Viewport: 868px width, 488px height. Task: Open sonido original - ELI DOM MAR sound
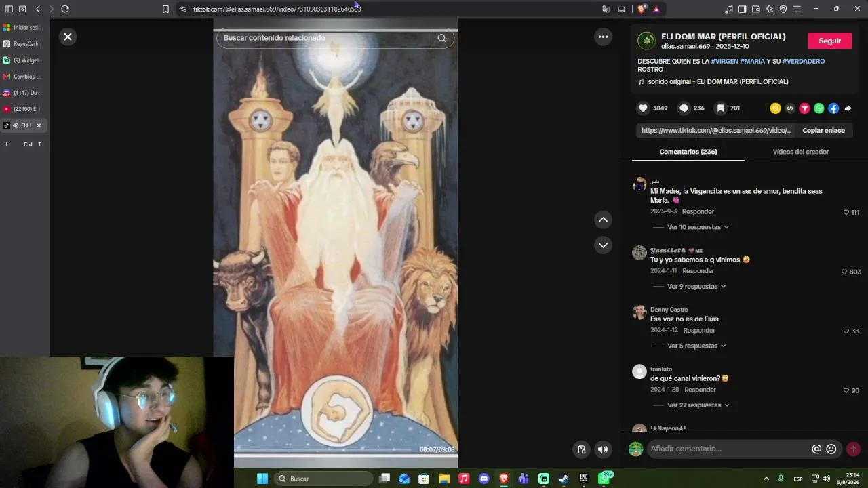click(x=717, y=81)
